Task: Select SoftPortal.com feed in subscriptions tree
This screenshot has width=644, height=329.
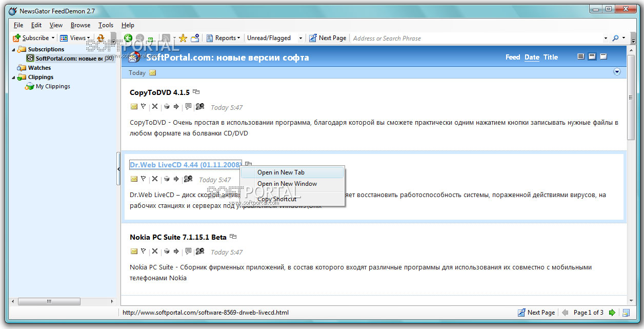Action: [70, 59]
